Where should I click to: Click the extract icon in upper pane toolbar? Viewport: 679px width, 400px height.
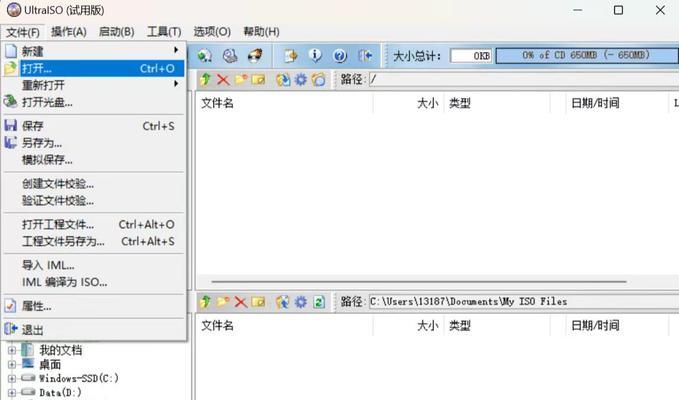point(283,80)
